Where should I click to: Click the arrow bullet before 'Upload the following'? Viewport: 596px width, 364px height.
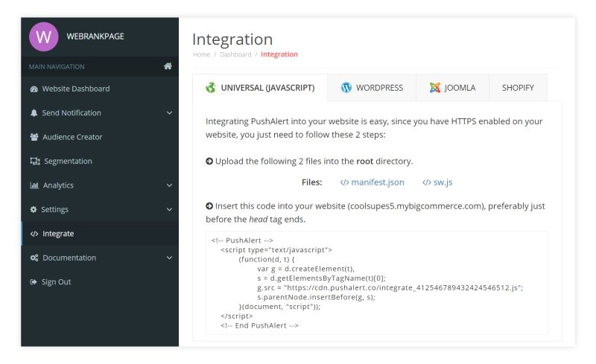(209, 162)
